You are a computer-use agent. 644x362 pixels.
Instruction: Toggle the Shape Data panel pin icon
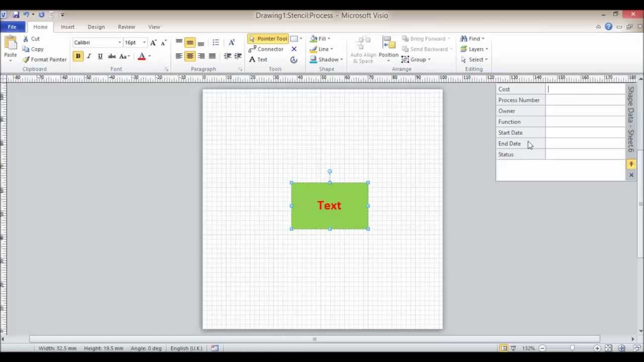tap(631, 164)
